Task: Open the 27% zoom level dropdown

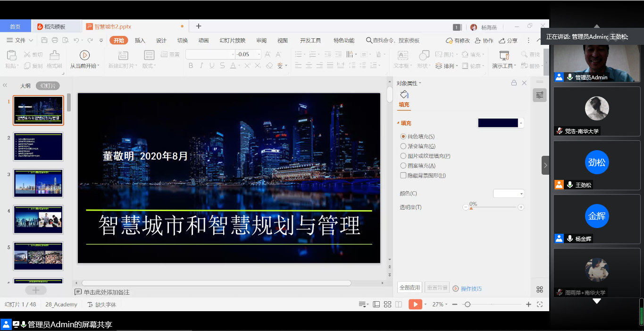Action: (441, 305)
